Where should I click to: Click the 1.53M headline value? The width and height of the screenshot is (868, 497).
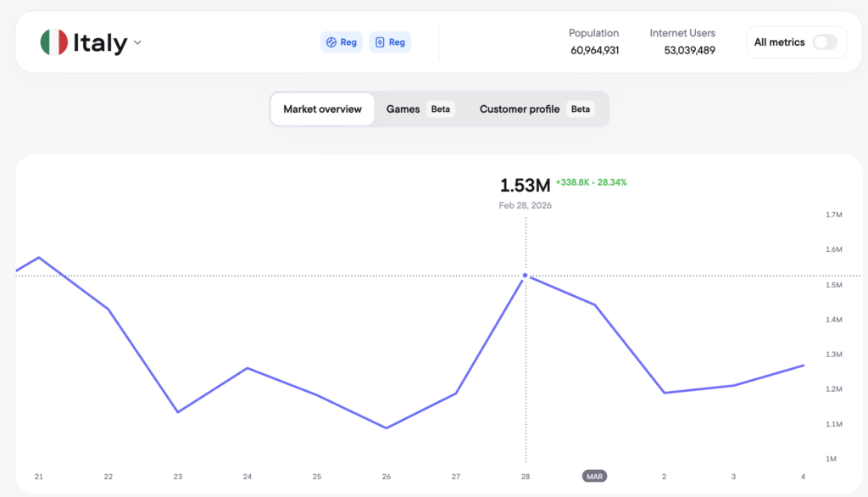(525, 185)
